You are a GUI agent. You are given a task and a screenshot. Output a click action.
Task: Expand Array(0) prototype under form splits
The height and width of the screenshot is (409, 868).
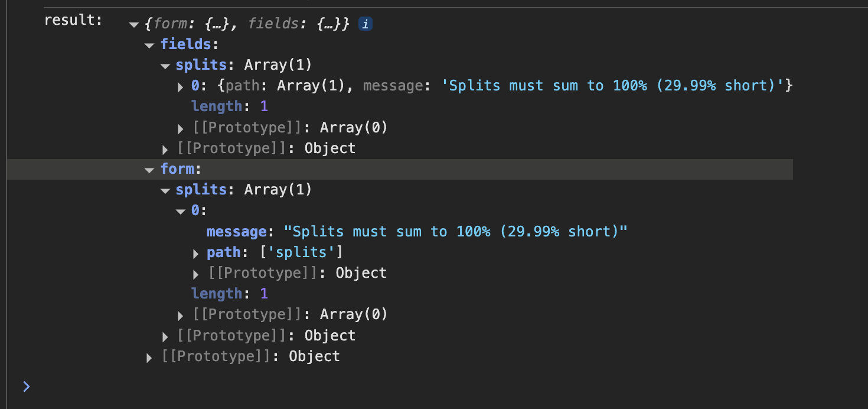[x=181, y=316]
